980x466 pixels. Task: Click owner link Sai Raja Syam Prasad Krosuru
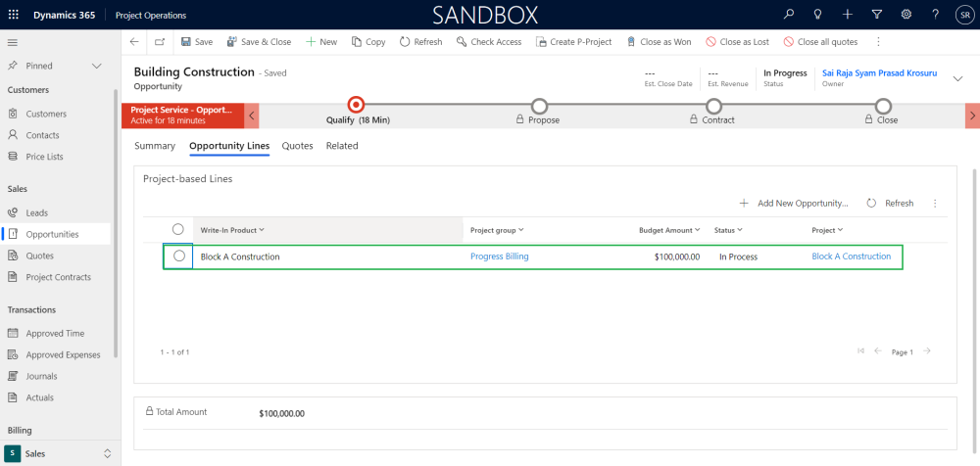879,73
